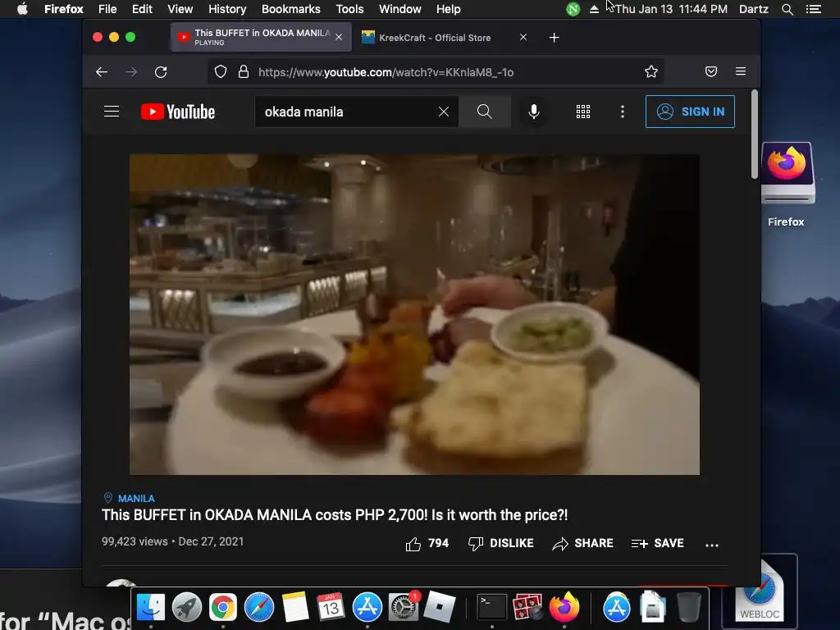Select the Firefox address bar URL

pyautogui.click(x=386, y=72)
